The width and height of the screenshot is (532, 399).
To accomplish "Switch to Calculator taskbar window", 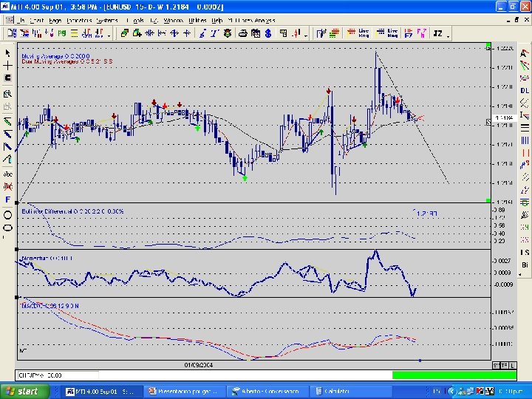I will pyautogui.click(x=351, y=391).
